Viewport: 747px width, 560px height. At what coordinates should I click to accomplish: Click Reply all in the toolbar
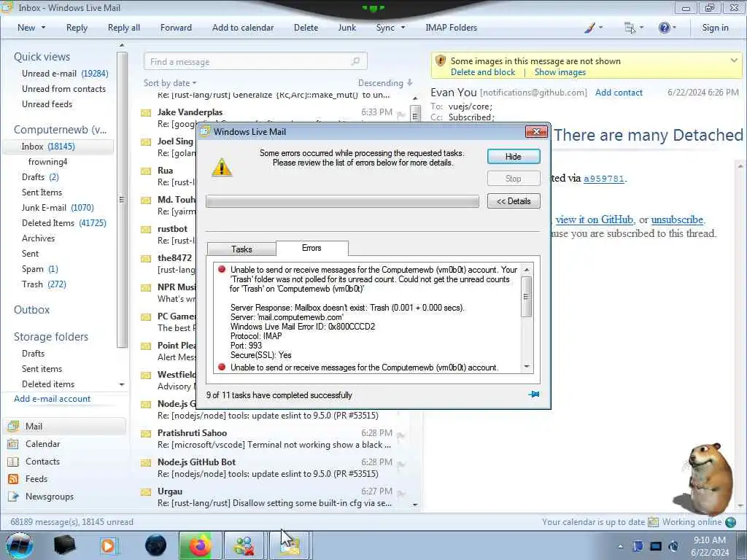(124, 28)
